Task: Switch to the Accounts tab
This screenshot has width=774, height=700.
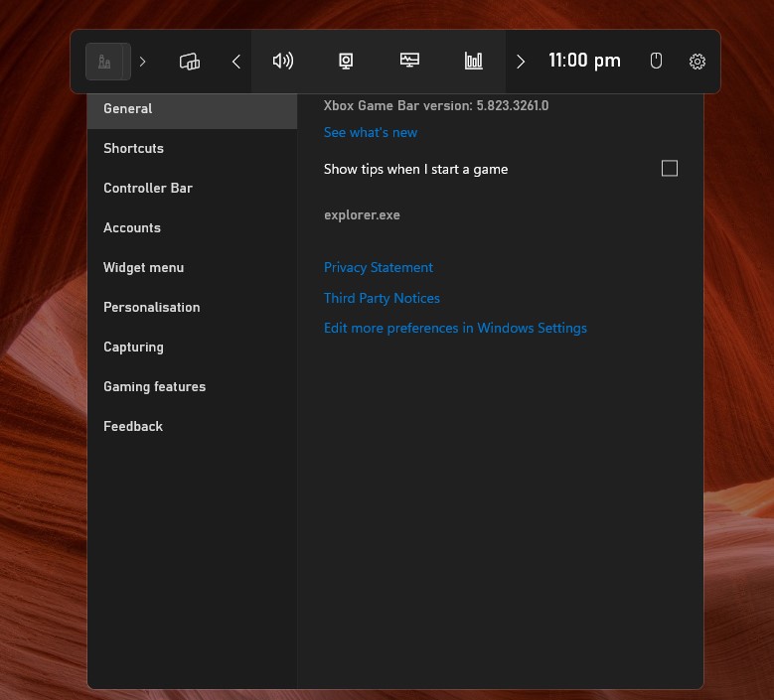Action: [192, 228]
